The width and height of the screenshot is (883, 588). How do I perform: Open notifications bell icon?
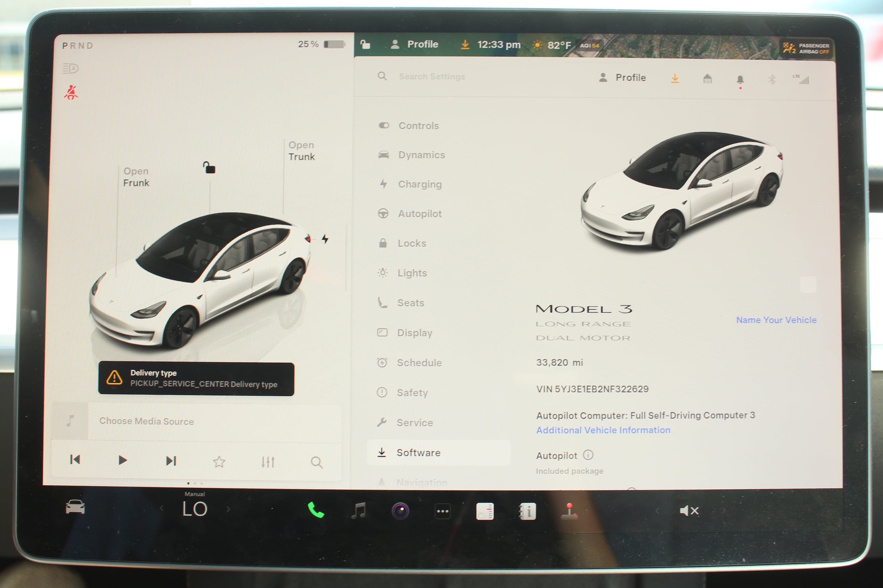pyautogui.click(x=740, y=80)
